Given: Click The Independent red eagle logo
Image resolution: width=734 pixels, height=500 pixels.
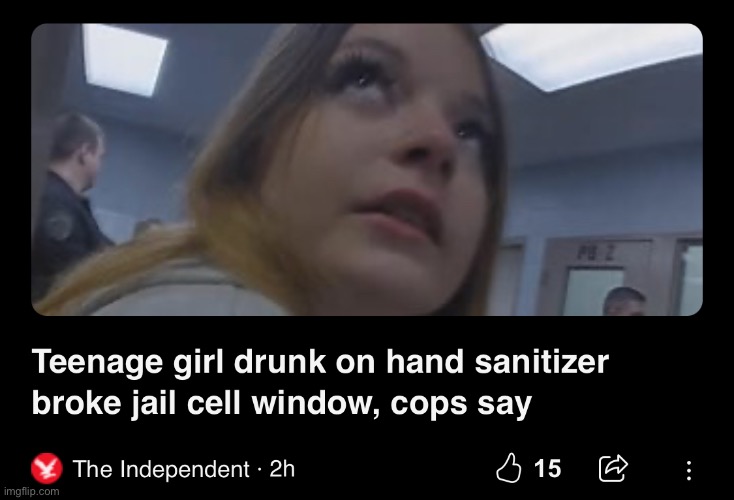Looking at the screenshot, I should click(47, 468).
